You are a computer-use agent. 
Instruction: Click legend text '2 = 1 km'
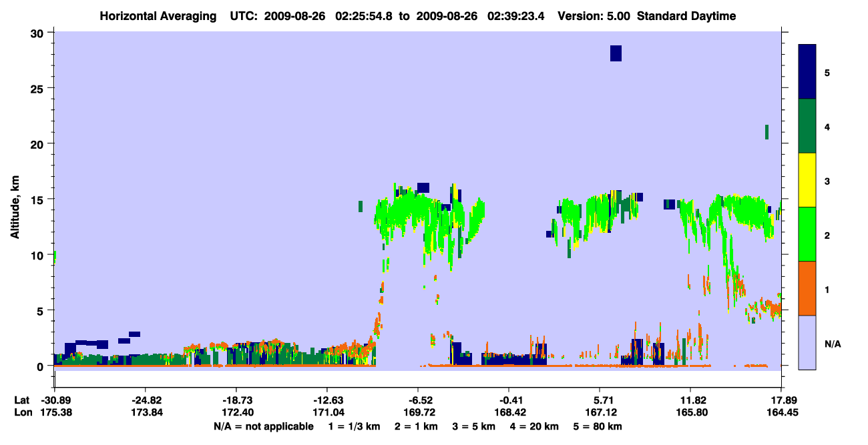coord(416,426)
